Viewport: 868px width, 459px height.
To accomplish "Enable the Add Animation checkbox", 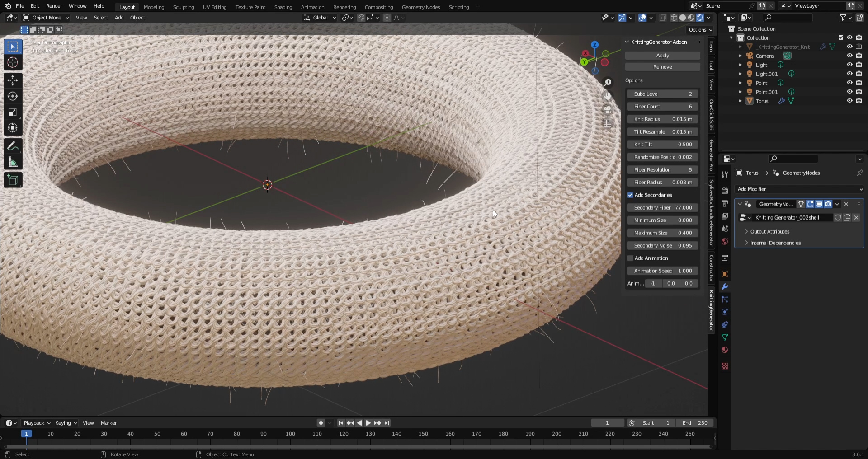I will click(x=630, y=258).
